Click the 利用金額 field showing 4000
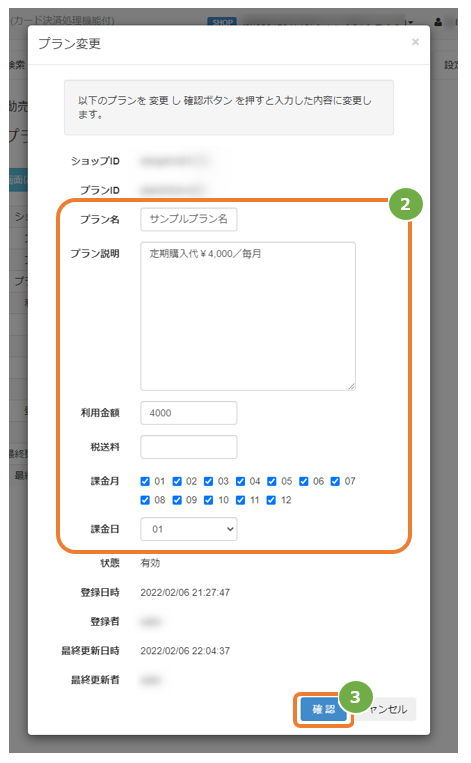Screen dimensions: 471x763 189,413
